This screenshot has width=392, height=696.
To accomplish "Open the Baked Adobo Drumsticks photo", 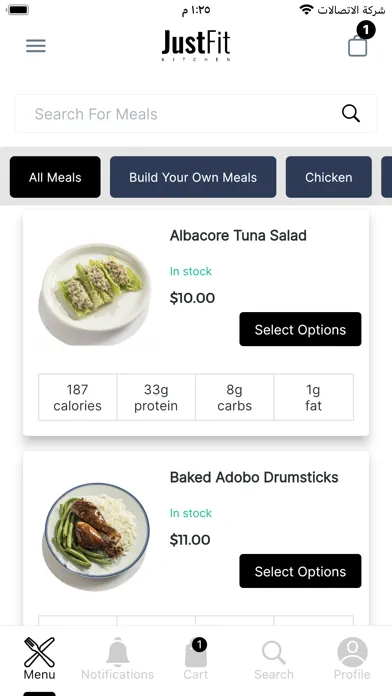I will click(96, 536).
